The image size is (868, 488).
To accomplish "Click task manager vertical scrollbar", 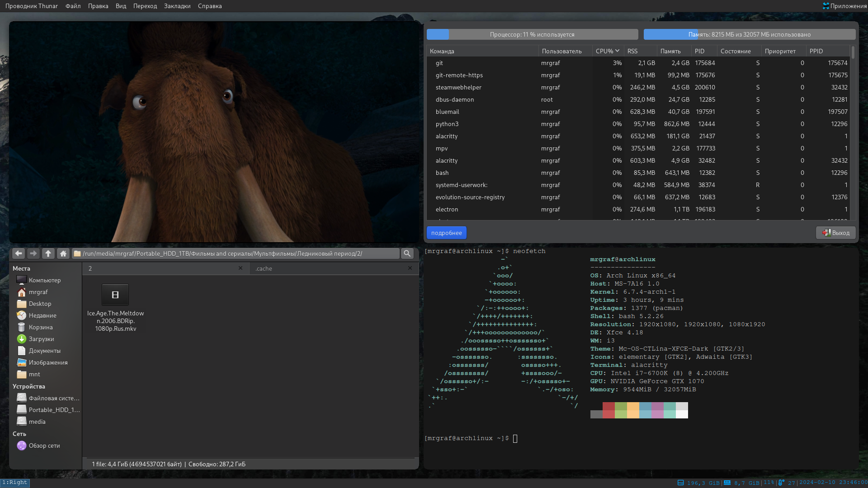I will (853, 133).
